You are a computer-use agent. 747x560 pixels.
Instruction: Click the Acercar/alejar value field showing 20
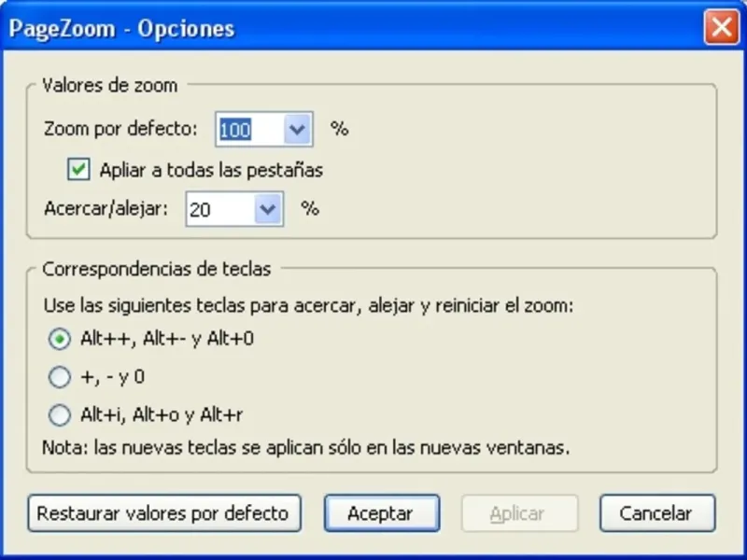[219, 210]
